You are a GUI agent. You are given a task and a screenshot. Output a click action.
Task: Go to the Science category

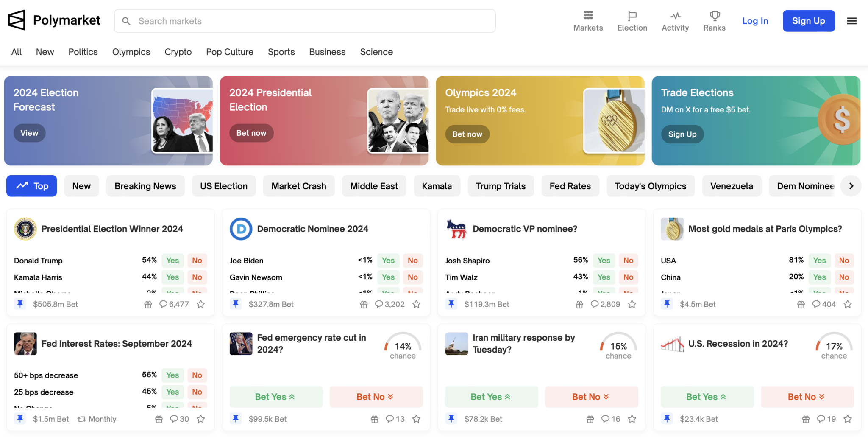[376, 52]
